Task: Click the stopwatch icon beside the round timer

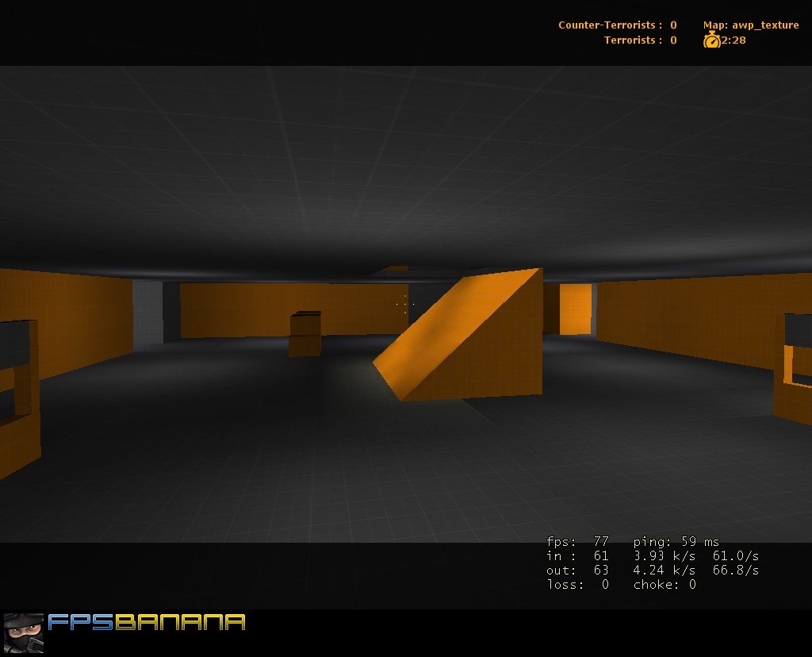Action: (711, 40)
